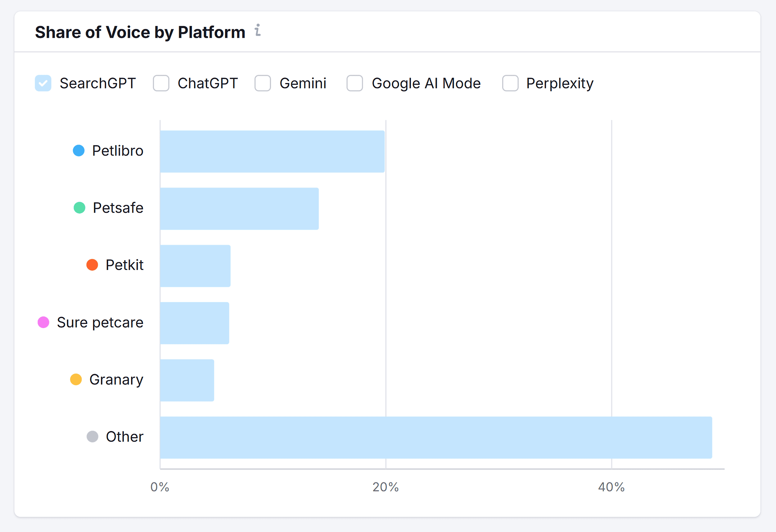The image size is (776, 532).
Task: Click the gray Other legend dot
Action: pyautogui.click(x=92, y=436)
